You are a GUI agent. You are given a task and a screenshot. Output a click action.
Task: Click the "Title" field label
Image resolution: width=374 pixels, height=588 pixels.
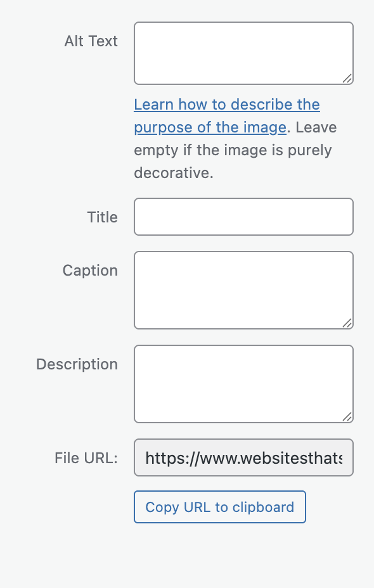pyautogui.click(x=102, y=217)
